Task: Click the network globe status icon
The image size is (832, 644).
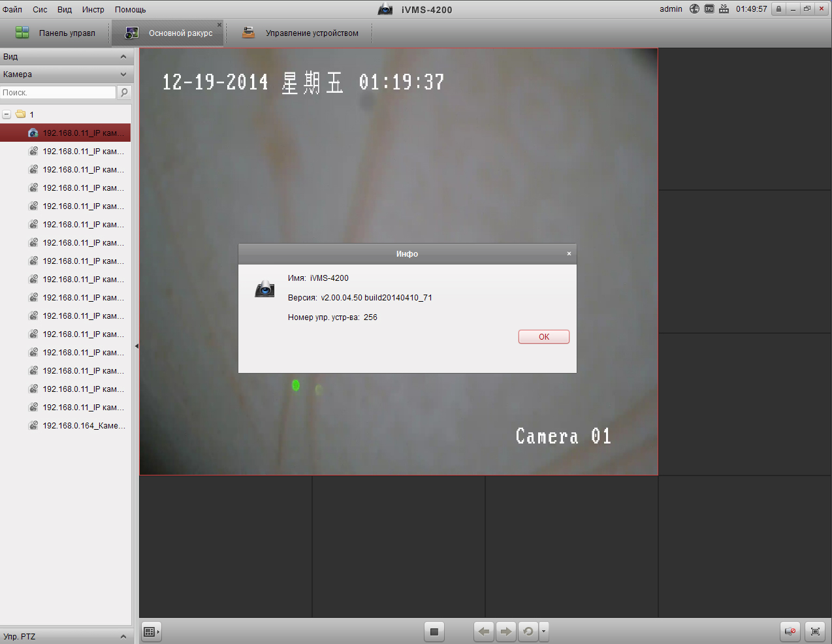Action: point(694,9)
